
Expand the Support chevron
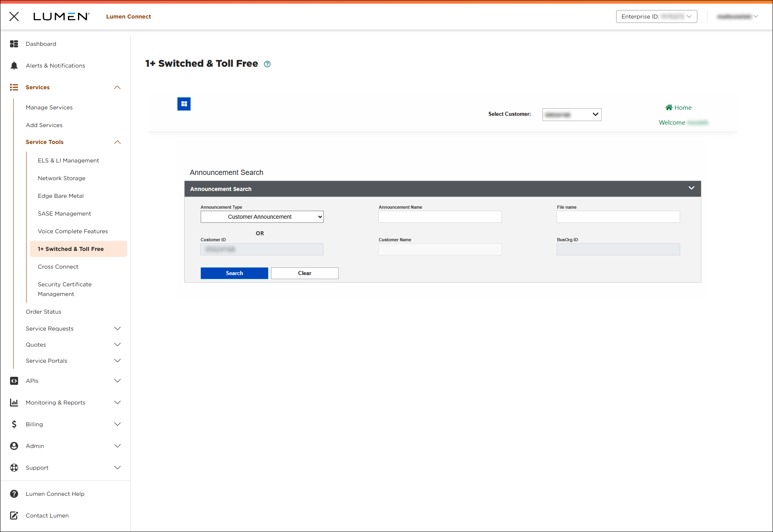(117, 468)
